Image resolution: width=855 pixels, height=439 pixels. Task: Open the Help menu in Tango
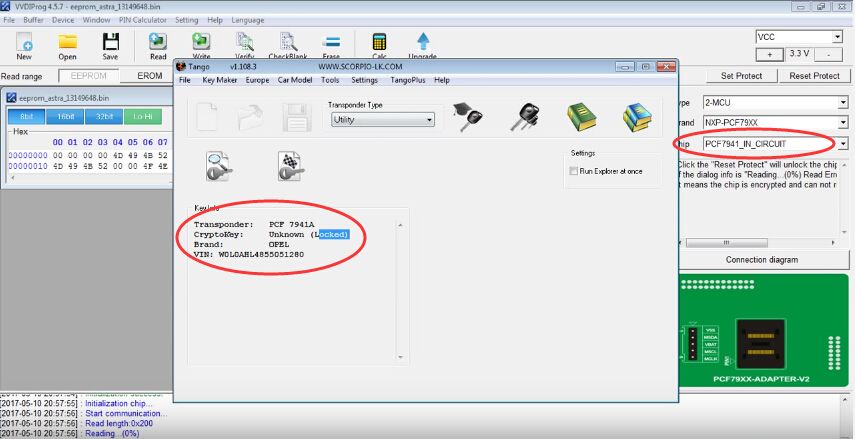click(442, 80)
